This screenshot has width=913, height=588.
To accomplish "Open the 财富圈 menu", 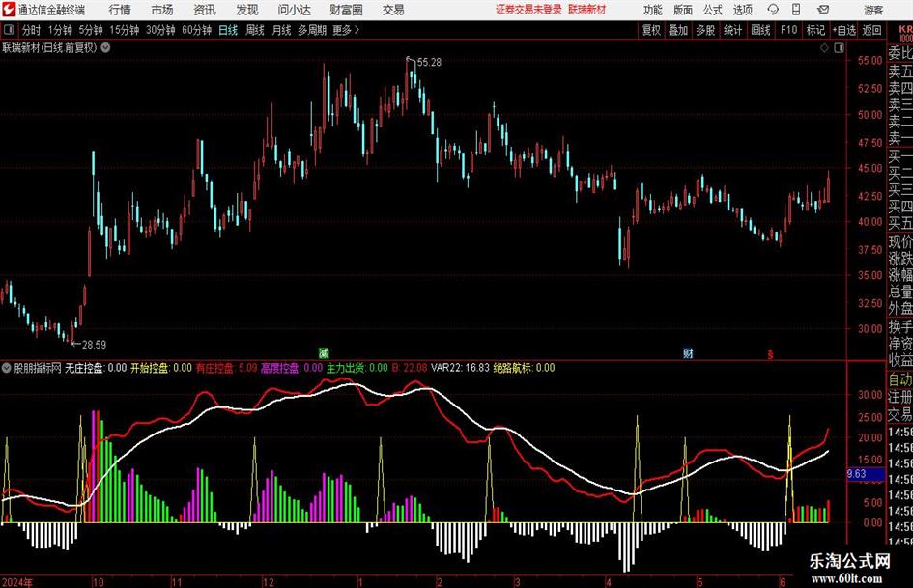I will tap(346, 10).
